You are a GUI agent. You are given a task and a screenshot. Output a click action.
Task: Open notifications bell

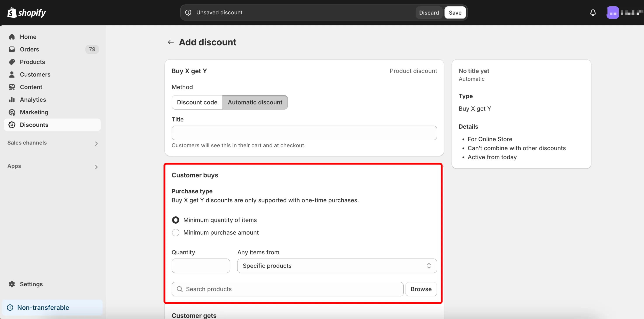[593, 12]
